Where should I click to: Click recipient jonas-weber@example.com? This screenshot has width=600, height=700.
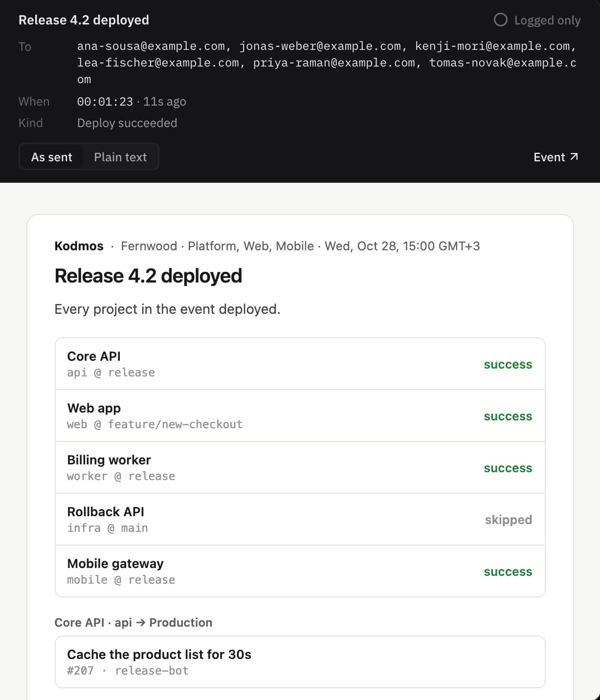point(320,46)
